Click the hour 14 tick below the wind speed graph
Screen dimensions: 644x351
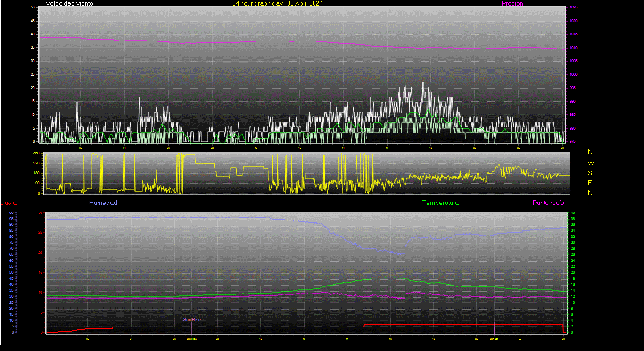[343, 148]
